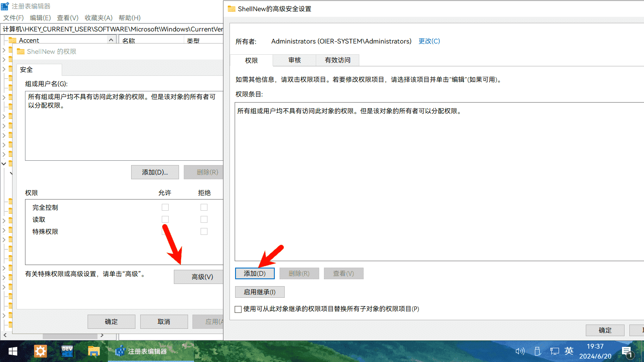This screenshot has height=362, width=644.
Task: Switch to the 审核 tab
Action: pos(295,60)
